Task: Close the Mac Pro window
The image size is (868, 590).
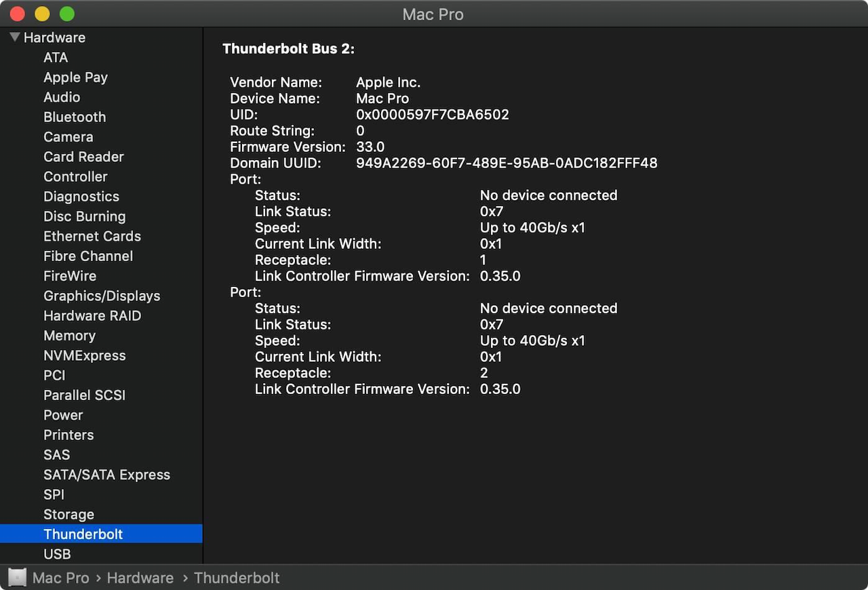Action: 17,14
